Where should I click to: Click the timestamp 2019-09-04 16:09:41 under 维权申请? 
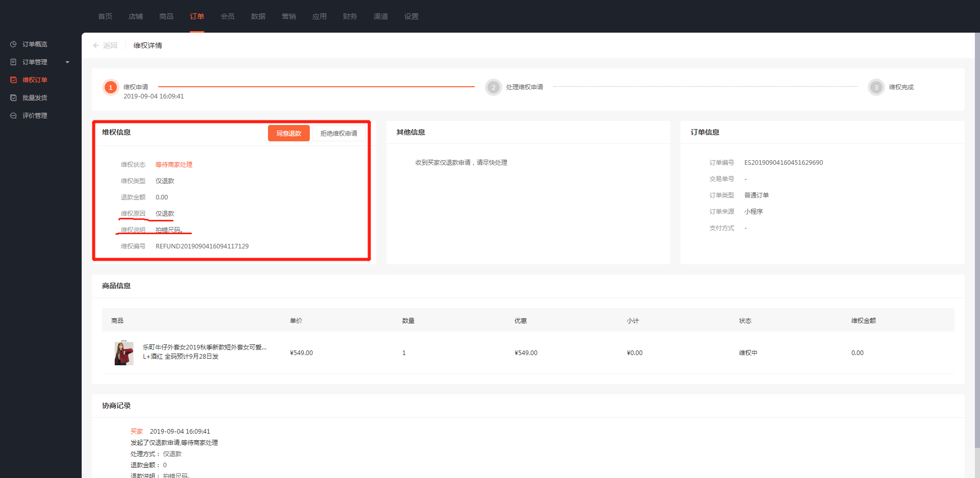[x=154, y=96]
